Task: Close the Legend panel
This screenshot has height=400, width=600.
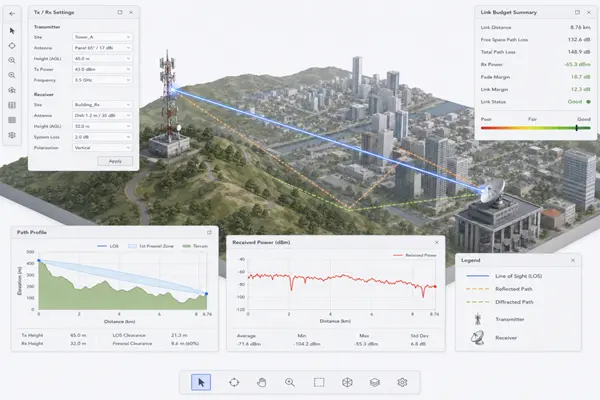Action: 573,260
